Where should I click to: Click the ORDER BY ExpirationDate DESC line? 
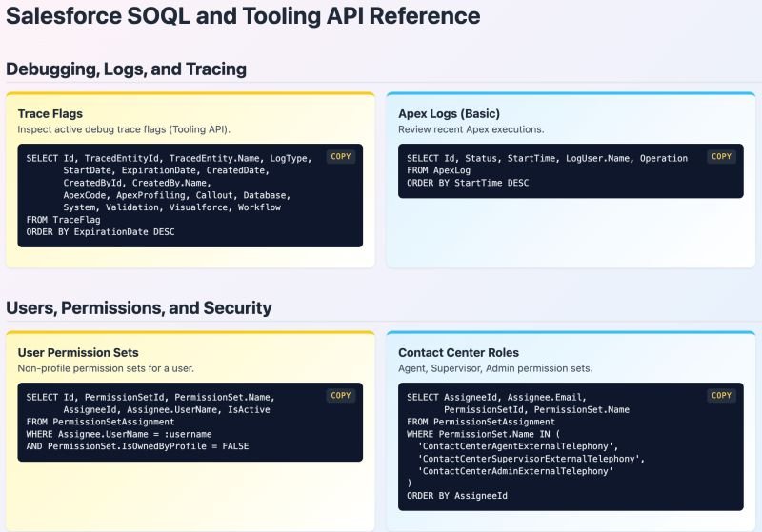(x=101, y=232)
